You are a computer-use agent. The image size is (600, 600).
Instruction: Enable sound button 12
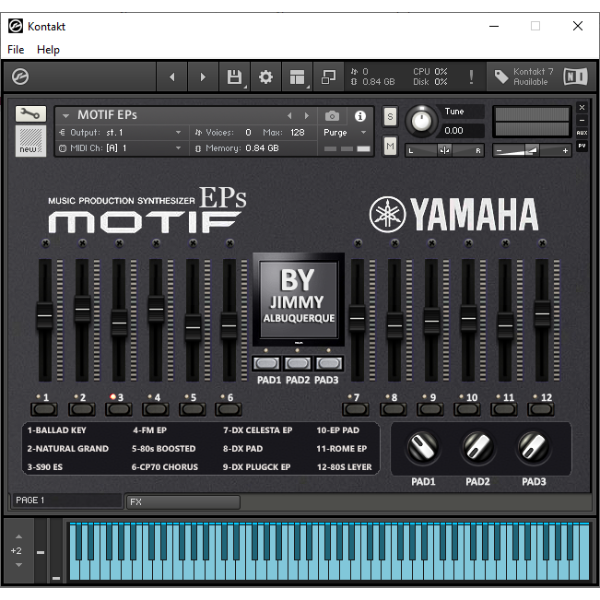541,409
